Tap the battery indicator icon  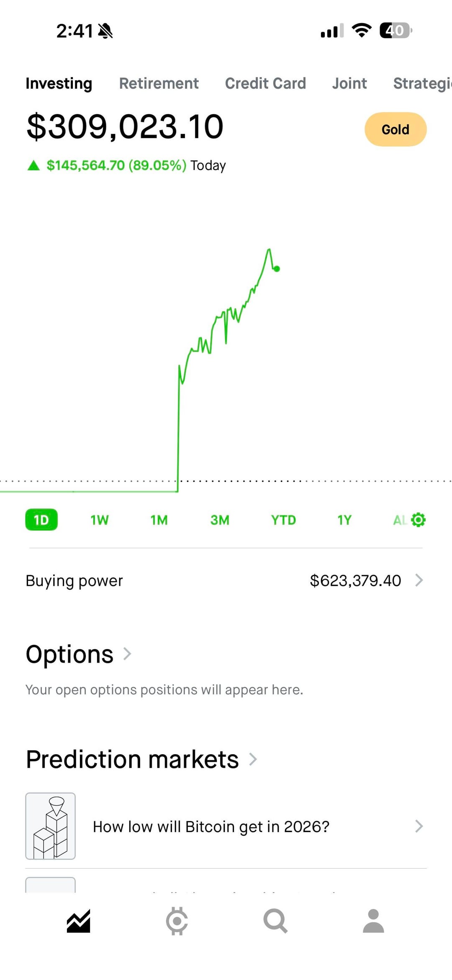click(395, 30)
